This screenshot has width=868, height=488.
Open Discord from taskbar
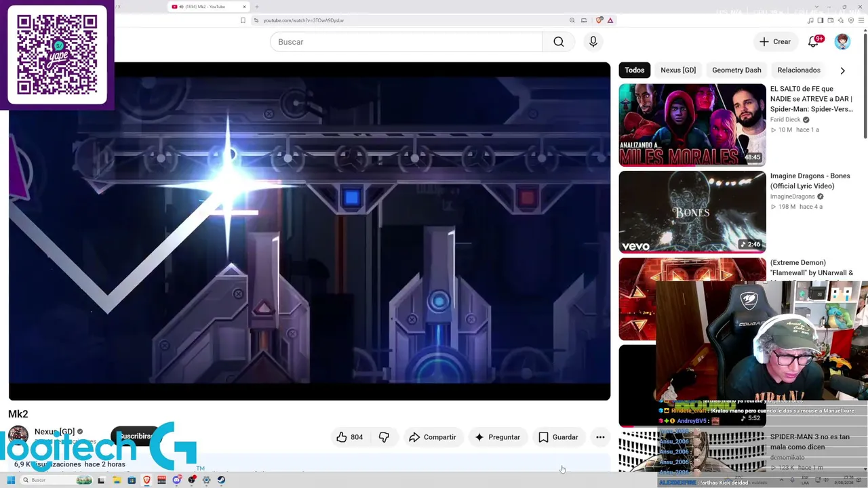click(176, 480)
